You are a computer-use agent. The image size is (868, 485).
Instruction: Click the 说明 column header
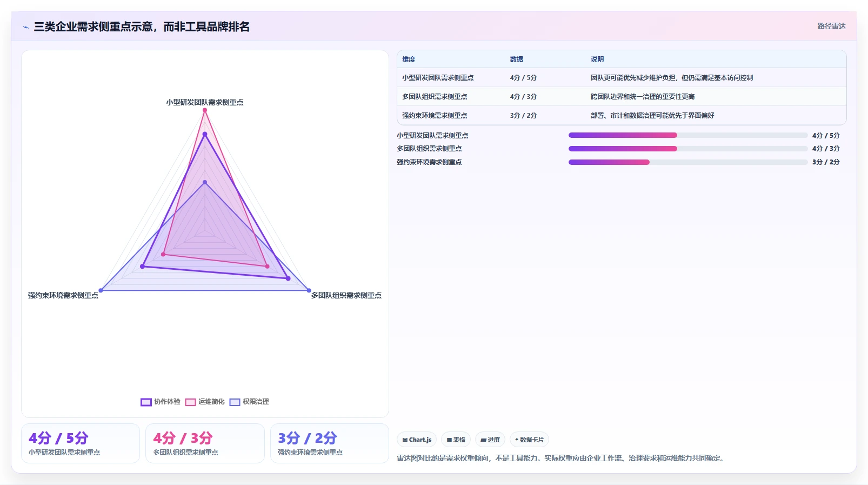click(597, 59)
